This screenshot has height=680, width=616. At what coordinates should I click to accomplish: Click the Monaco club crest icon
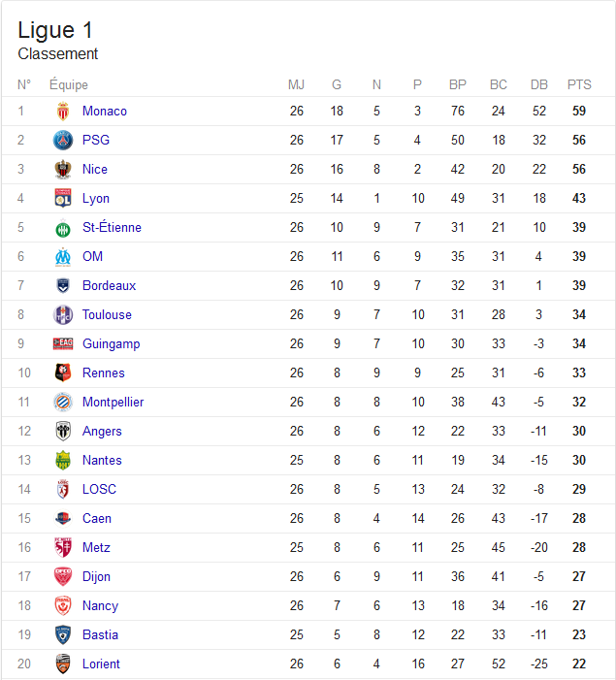pyautogui.click(x=63, y=111)
